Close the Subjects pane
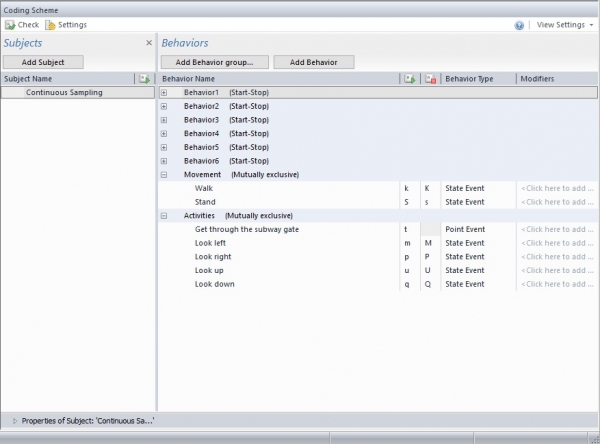 (x=149, y=43)
